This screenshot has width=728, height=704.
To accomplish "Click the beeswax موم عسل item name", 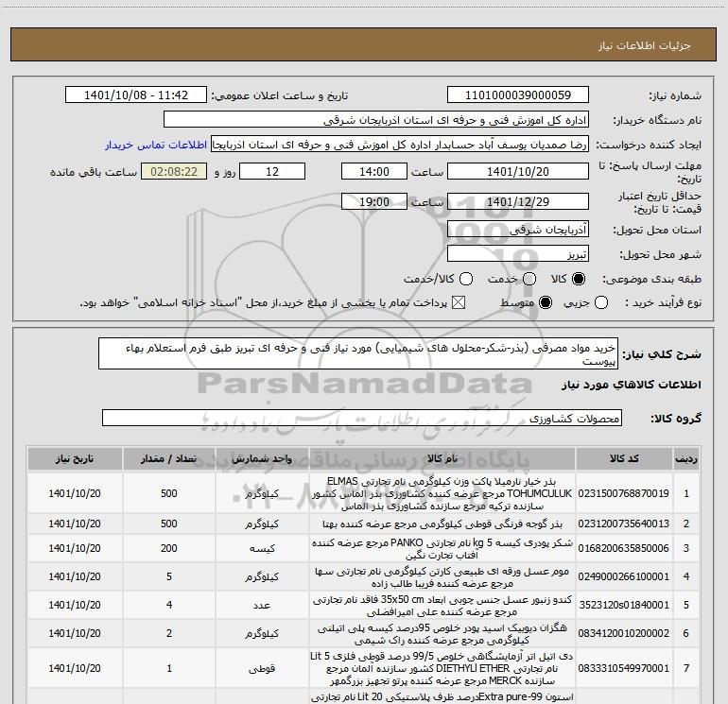I will coord(442,576).
